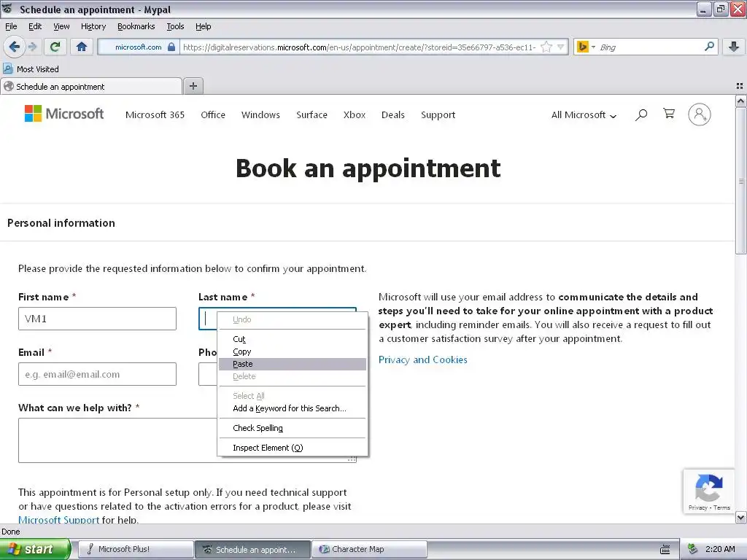Go back with the browser Back arrow
747x560 pixels.
[x=14, y=47]
